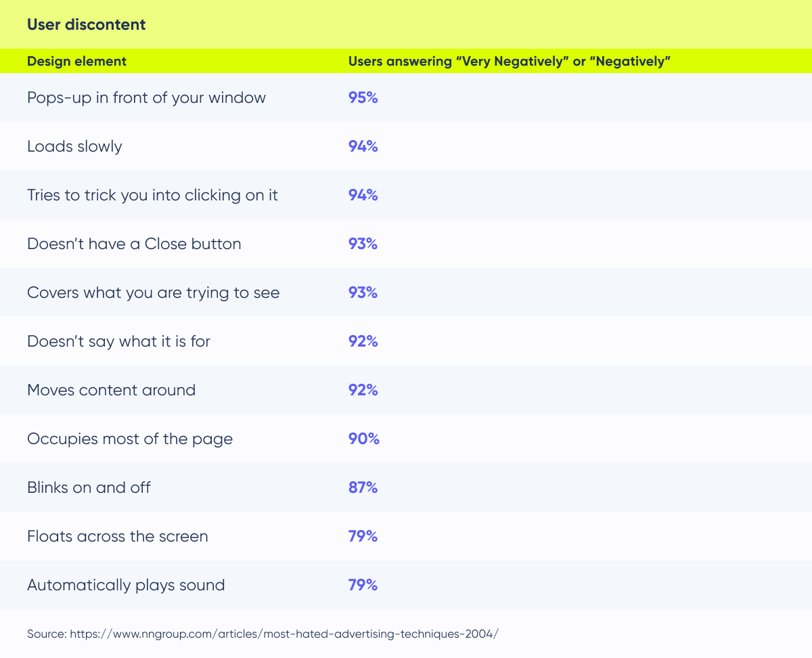Click "Tries to trick you into clicking on it"

[x=152, y=195]
